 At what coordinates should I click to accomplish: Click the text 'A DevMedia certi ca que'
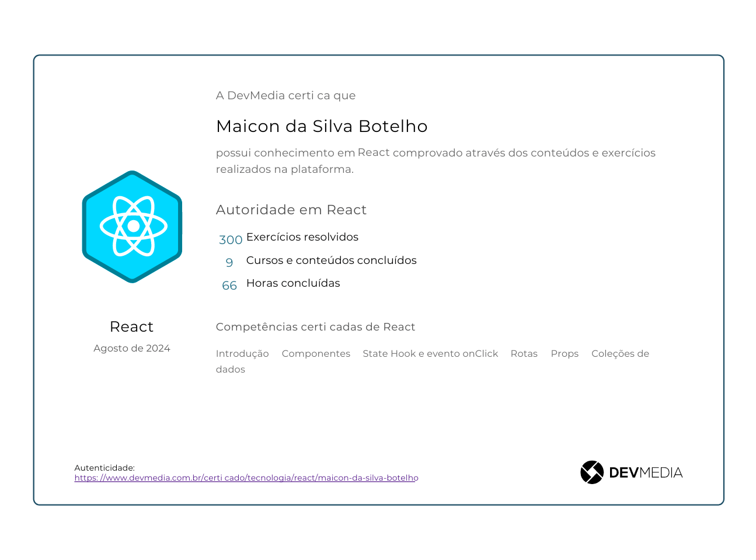[x=285, y=95]
